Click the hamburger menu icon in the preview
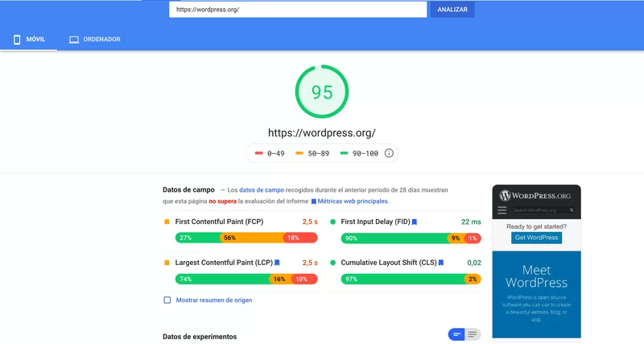This screenshot has width=644, height=344. pyautogui.click(x=502, y=210)
